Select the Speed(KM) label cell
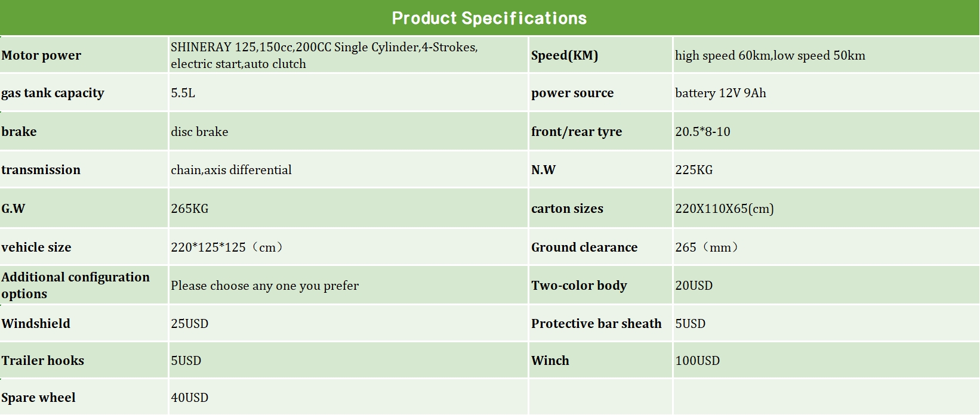This screenshot has height=415, width=980. [565, 55]
